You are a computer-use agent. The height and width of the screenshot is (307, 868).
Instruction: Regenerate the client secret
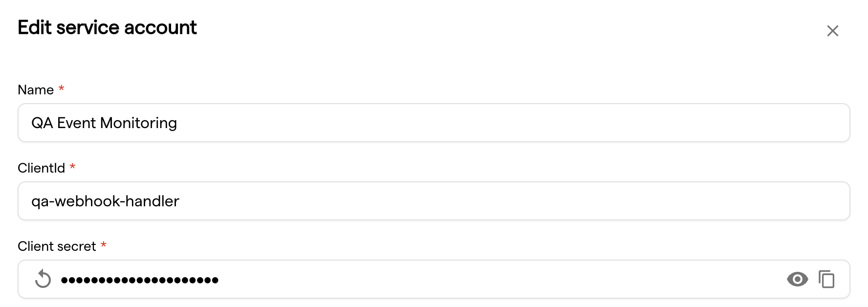click(x=43, y=279)
